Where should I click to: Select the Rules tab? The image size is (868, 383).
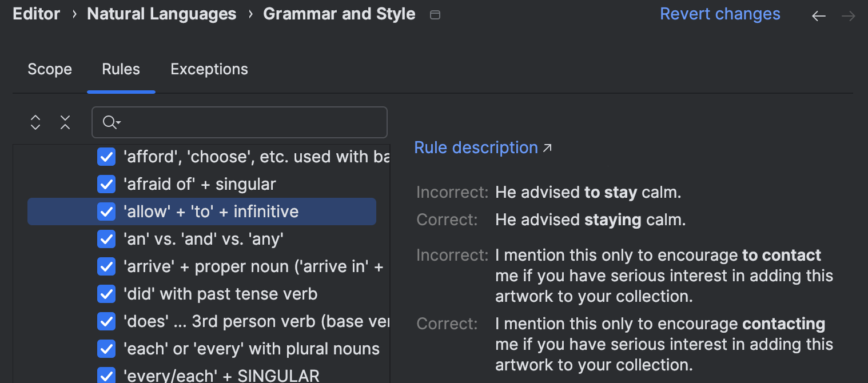pos(121,69)
